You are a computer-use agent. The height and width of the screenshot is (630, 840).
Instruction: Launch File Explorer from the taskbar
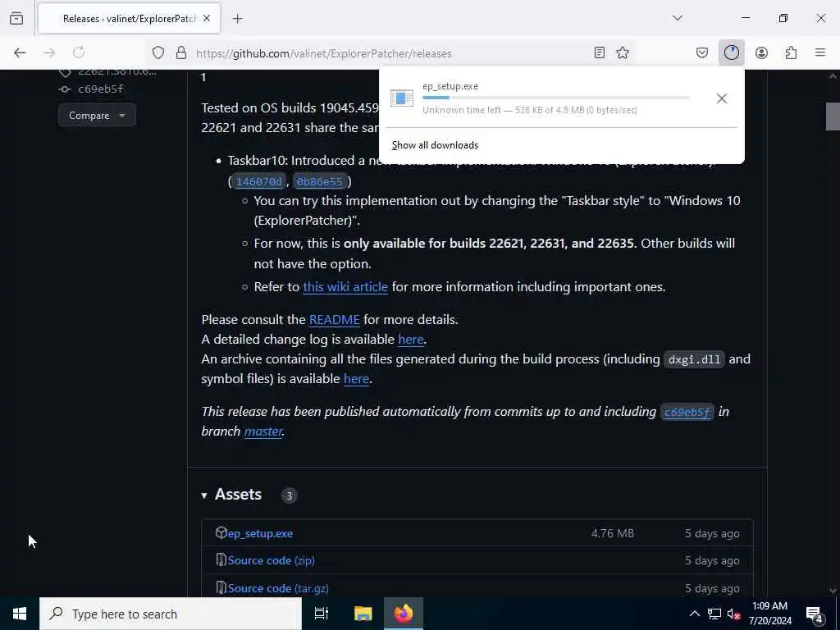363,614
